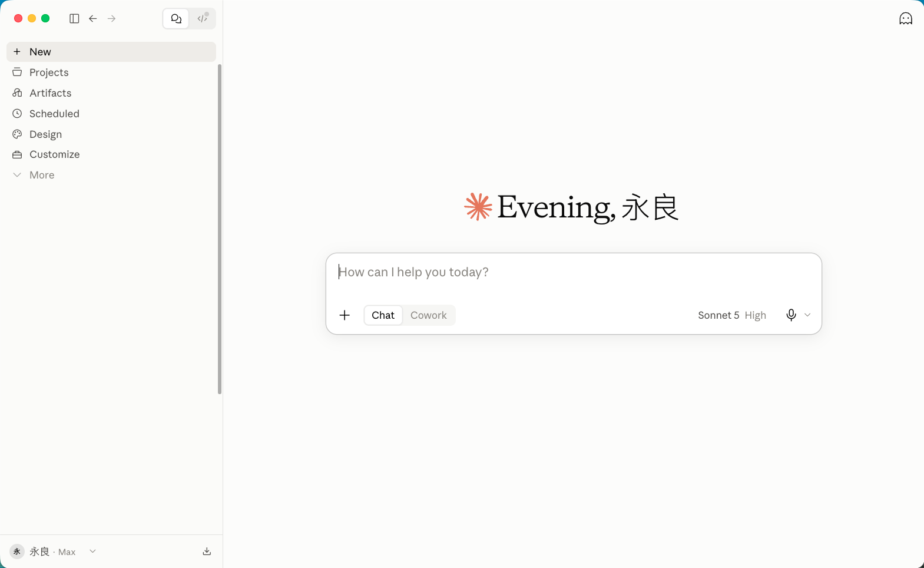Maximize the window with green button

click(45, 18)
